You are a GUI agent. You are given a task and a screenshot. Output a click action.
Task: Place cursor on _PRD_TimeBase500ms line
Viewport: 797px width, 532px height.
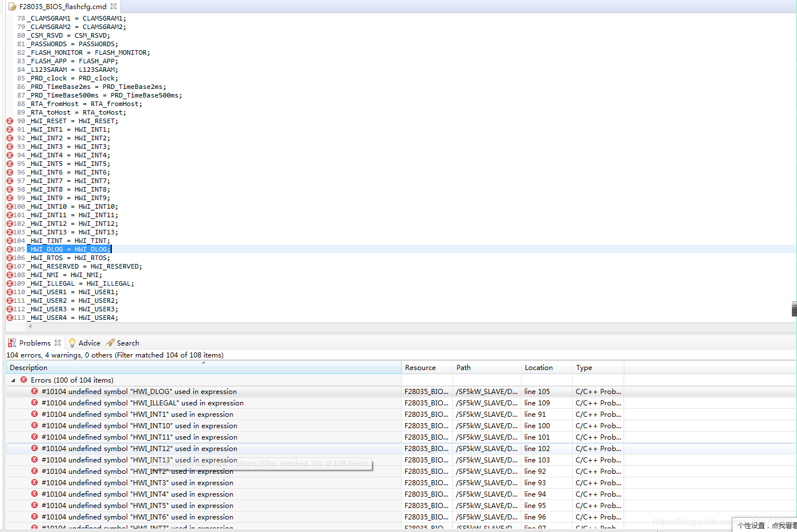pyautogui.click(x=104, y=95)
